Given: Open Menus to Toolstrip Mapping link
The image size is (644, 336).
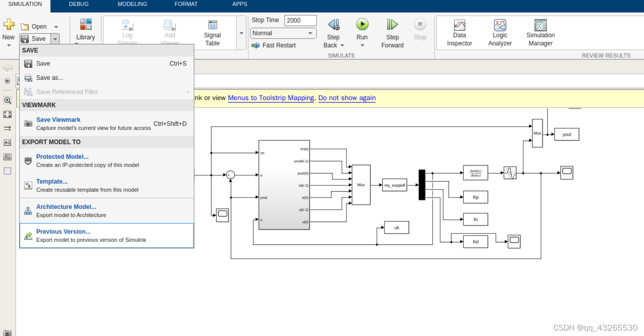Looking at the screenshot, I should click(x=271, y=98).
